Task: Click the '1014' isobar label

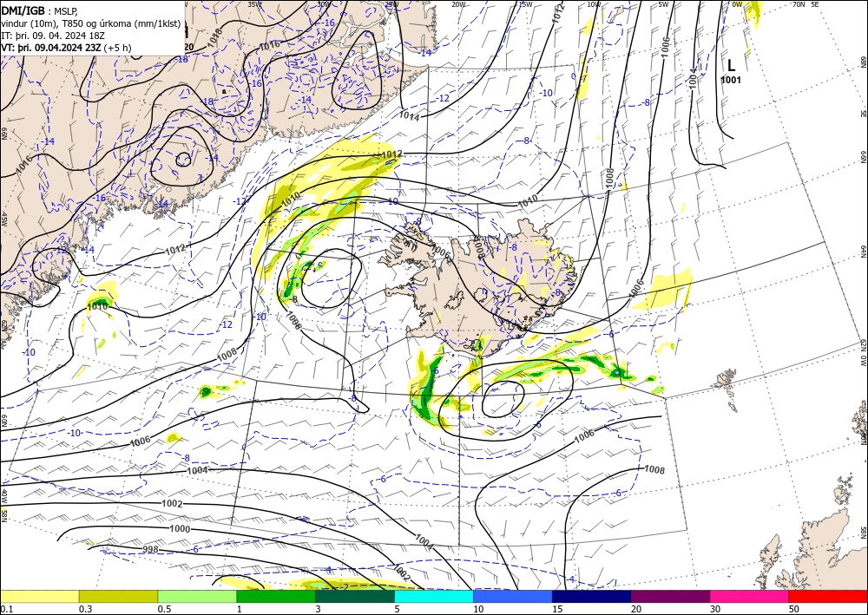Action: (409, 115)
